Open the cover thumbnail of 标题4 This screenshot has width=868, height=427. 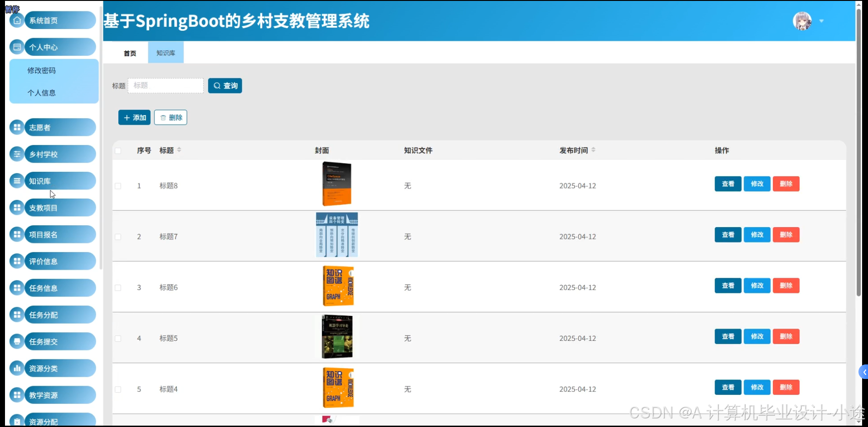coord(338,387)
